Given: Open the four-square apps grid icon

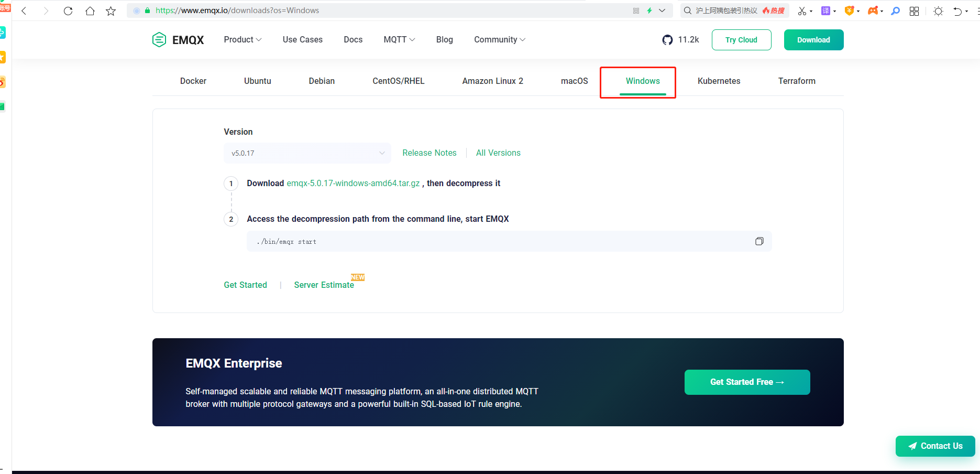Looking at the screenshot, I should point(915,11).
